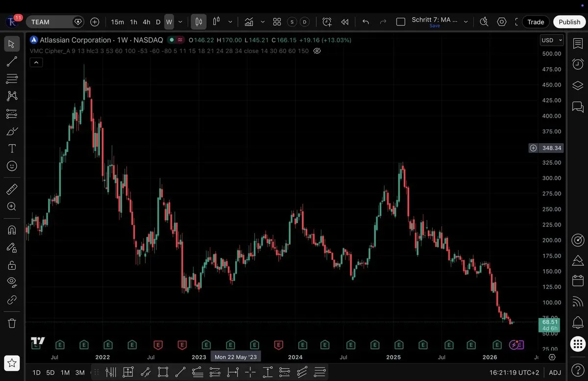Open the Emoji smiley tool
Viewport: 588px width, 381px height.
coord(12,166)
